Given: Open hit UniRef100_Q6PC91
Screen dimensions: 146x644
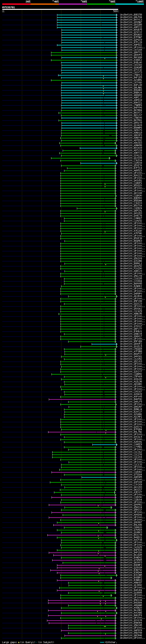Looking at the screenshot, I should 131,211.
